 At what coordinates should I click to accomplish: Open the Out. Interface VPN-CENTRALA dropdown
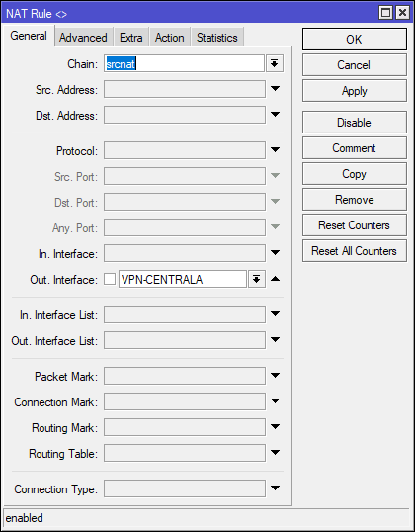coord(257,279)
